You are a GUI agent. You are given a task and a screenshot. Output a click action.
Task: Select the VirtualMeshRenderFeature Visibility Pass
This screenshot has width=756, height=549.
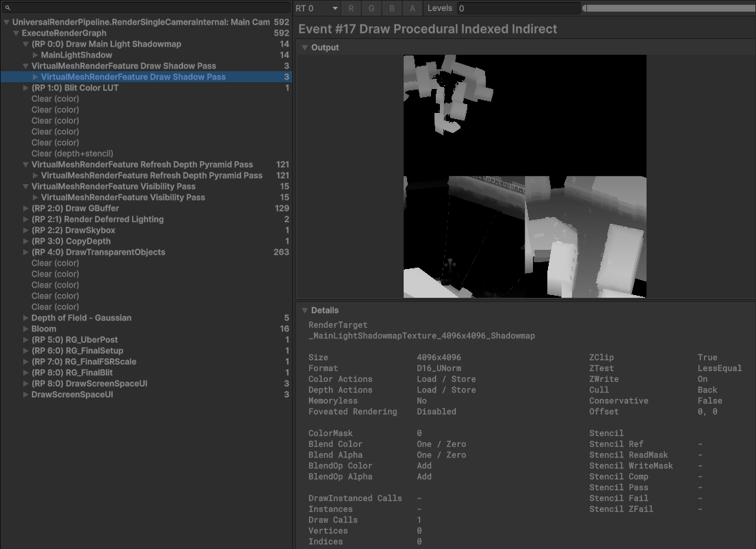(x=114, y=186)
